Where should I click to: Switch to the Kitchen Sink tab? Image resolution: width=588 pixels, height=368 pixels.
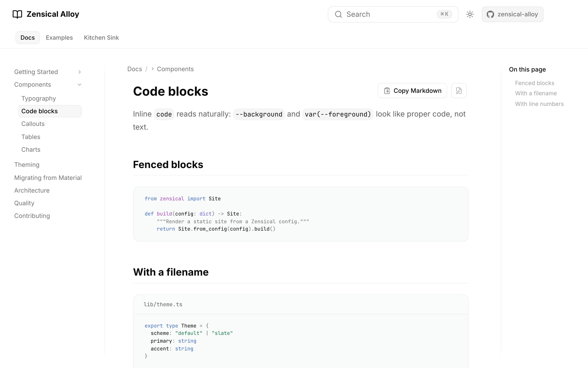tap(101, 37)
